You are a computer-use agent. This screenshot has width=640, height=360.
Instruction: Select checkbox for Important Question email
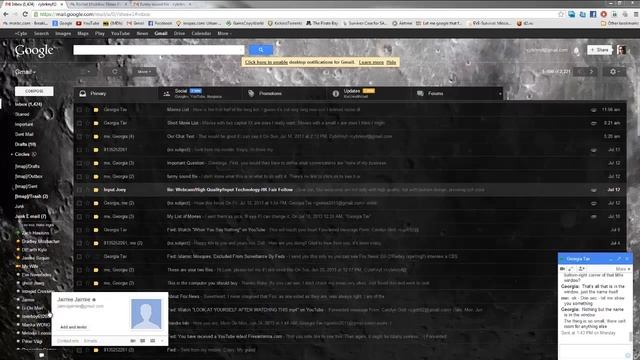(x=79, y=163)
